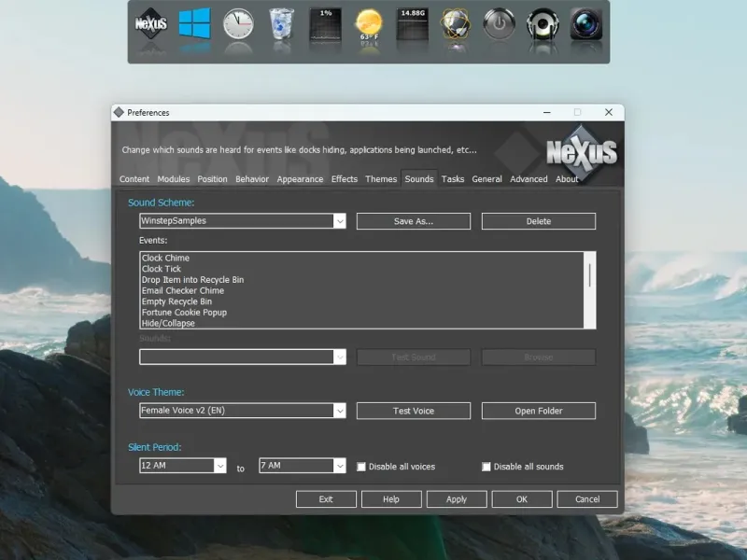Expand the Sound Scheme WinstepSamples dropdown
The image size is (747, 560).
tap(340, 221)
